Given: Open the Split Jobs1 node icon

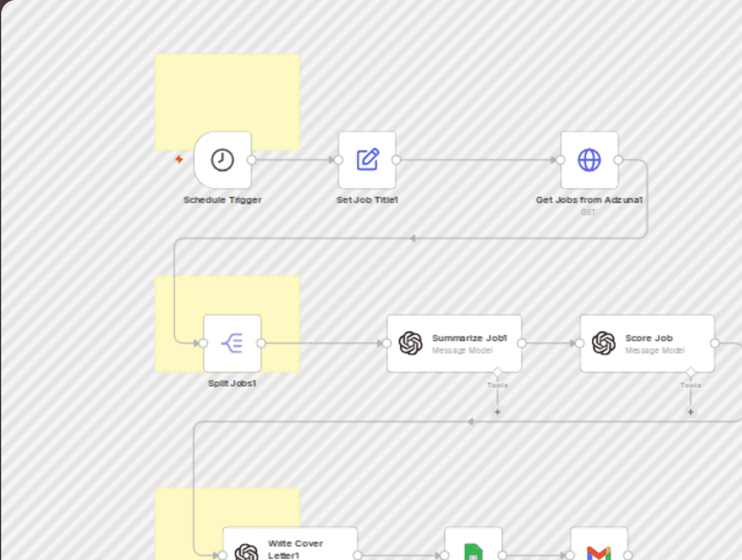Looking at the screenshot, I should (x=232, y=344).
